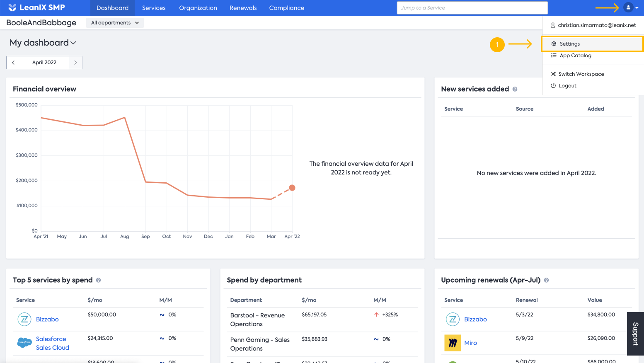Click Logout in the user menu

pos(567,86)
